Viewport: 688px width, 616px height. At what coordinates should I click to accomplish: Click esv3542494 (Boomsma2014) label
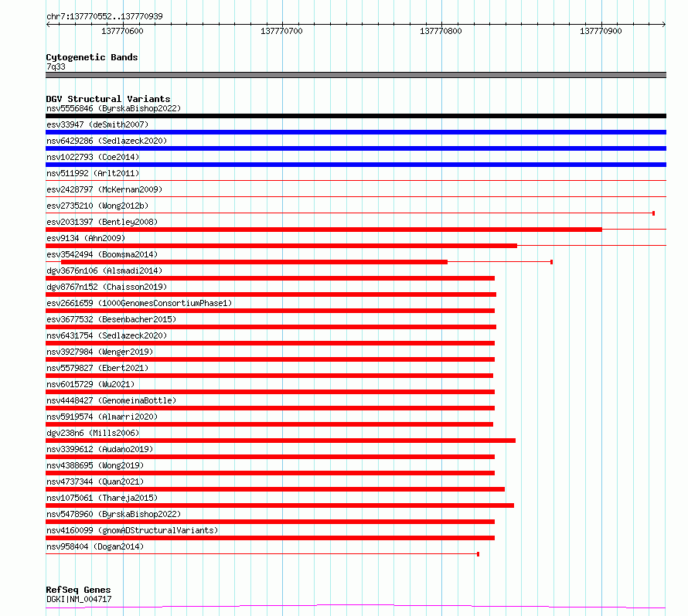pyautogui.click(x=102, y=254)
